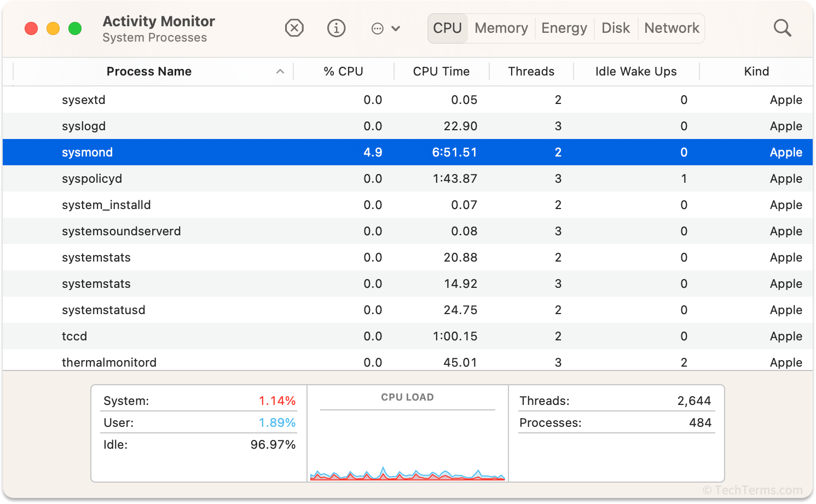Click the 4.9 % CPU value of sysmond
Image resolution: width=816 pixels, height=504 pixels.
(x=373, y=153)
